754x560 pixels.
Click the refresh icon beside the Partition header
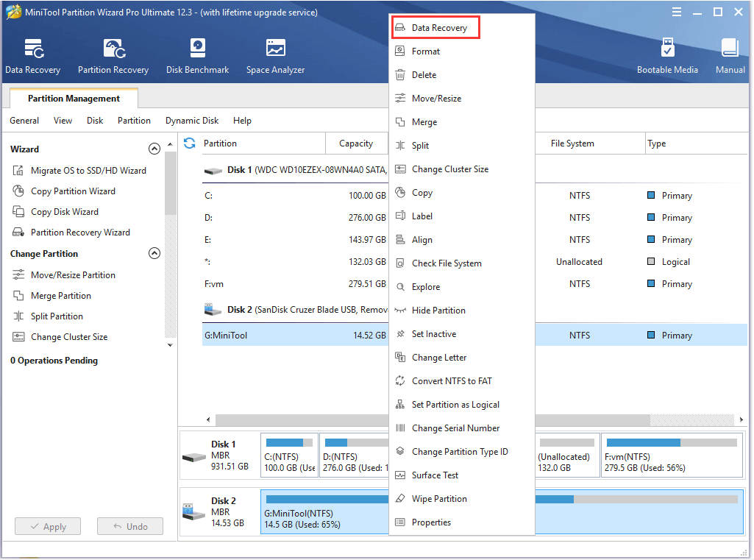pos(190,143)
